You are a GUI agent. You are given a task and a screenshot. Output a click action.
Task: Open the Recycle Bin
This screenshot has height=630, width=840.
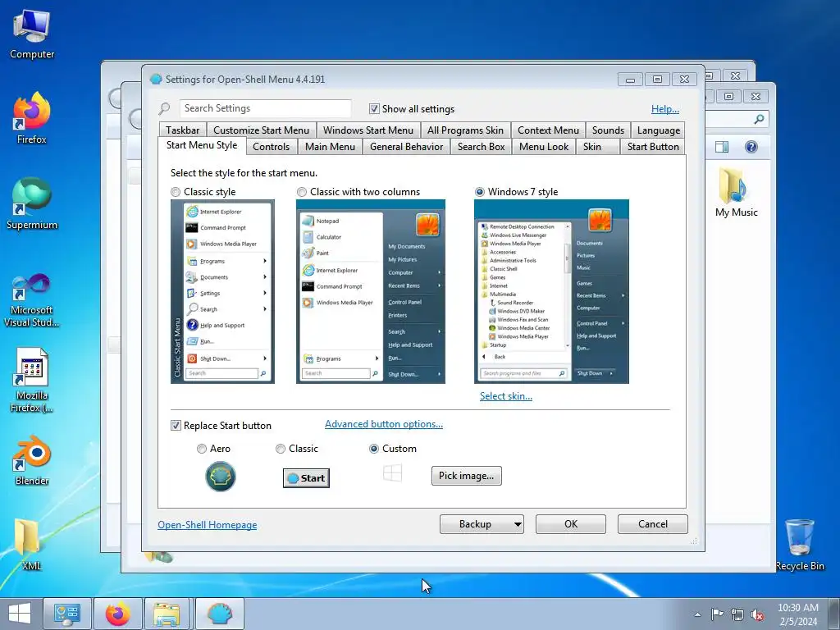pos(799,545)
